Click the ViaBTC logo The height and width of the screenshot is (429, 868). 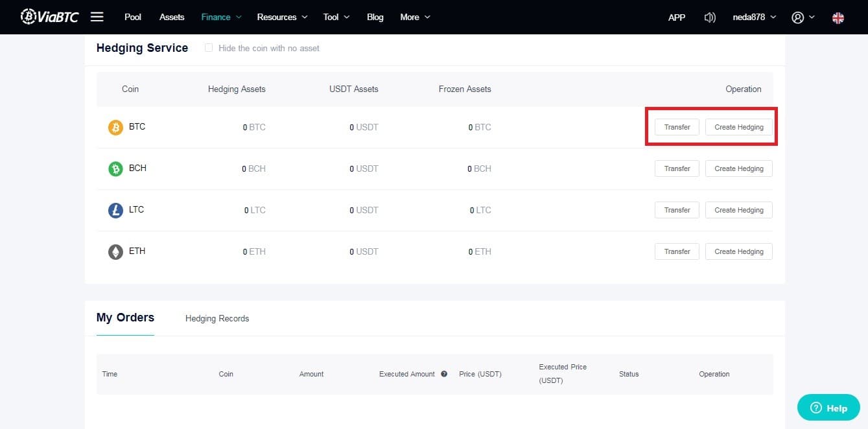coord(49,17)
